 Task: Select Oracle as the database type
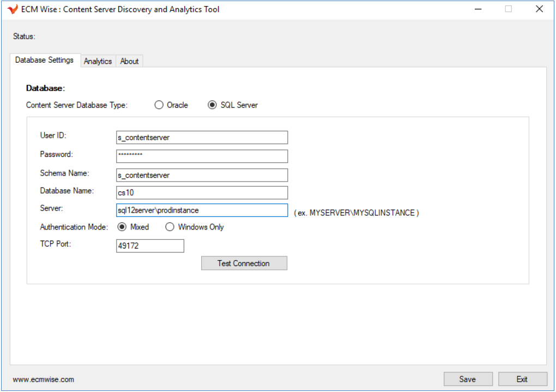point(159,105)
